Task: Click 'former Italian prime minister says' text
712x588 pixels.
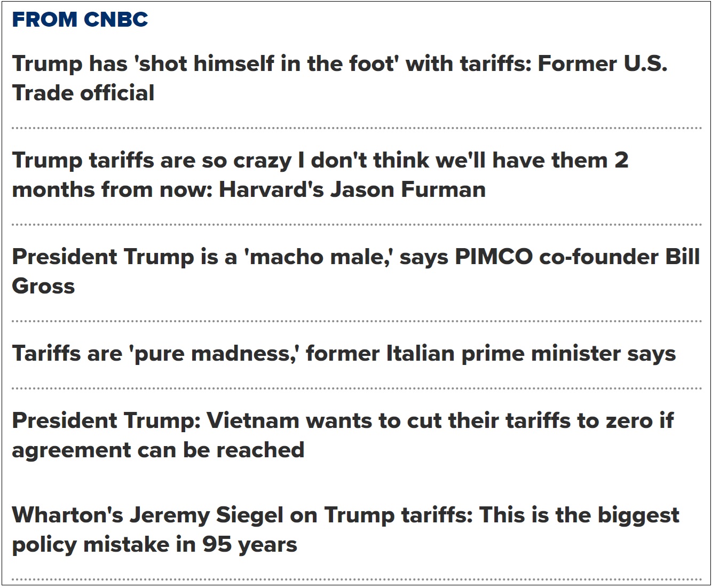Action: [491, 354]
